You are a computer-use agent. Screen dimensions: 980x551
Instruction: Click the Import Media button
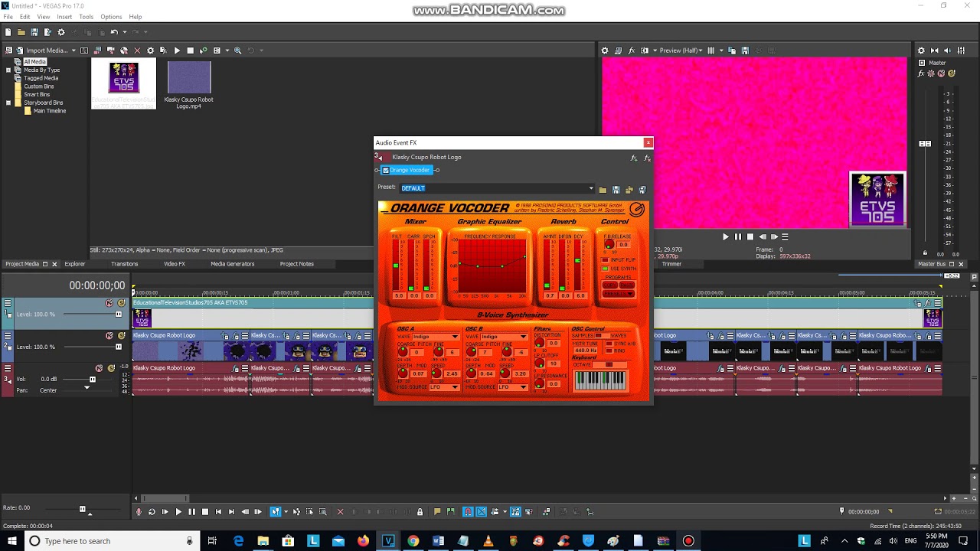point(41,51)
